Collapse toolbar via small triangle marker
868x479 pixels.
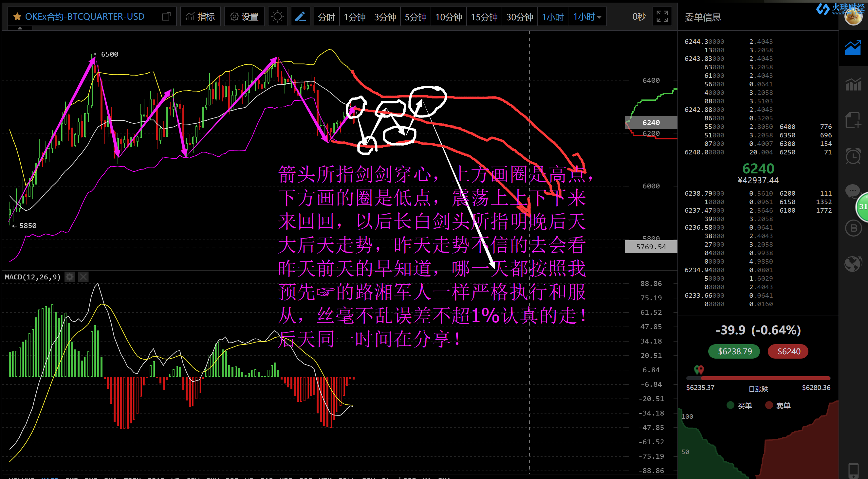pos(20,28)
